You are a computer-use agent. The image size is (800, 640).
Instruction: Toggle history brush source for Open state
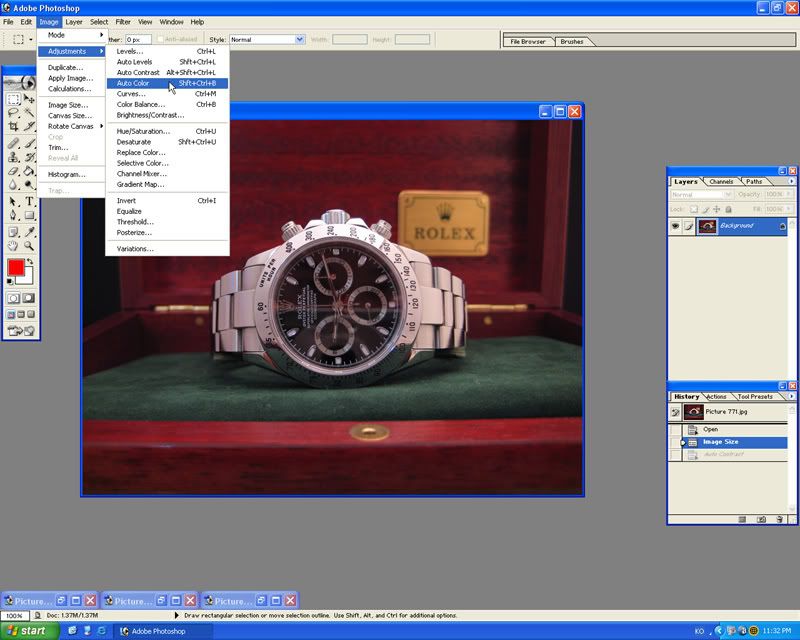[676, 430]
